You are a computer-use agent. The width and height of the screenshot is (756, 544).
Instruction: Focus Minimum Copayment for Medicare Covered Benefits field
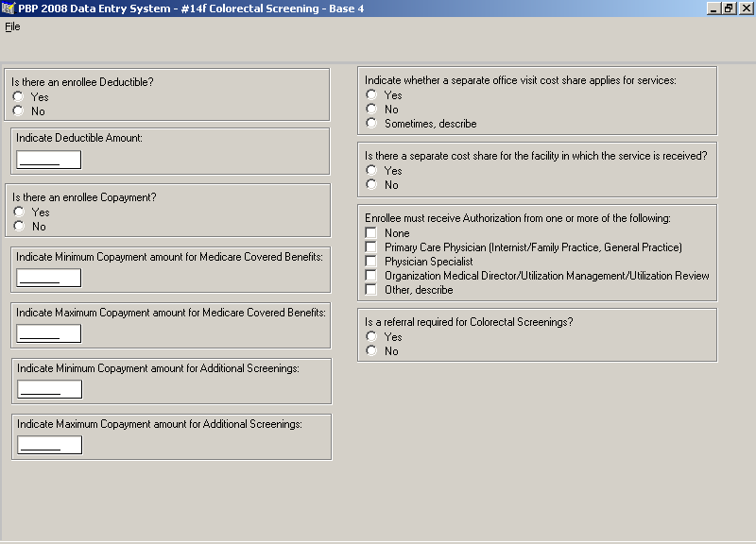coord(49,278)
